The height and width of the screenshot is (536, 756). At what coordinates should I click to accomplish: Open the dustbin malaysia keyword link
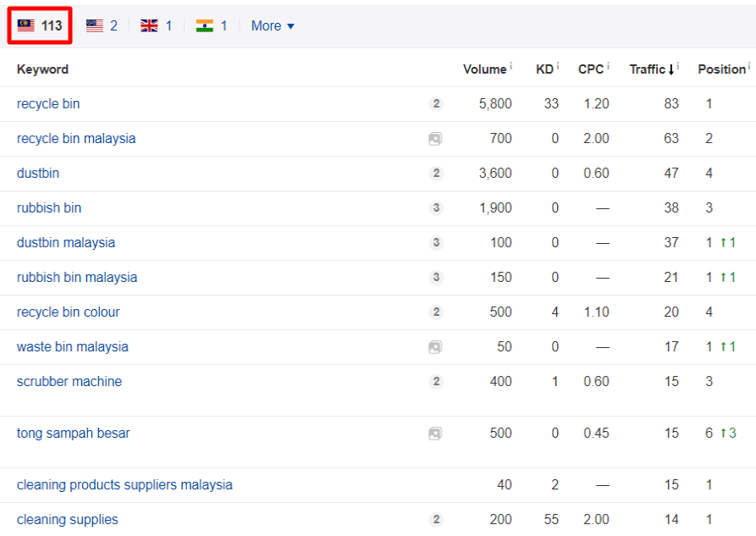tap(66, 242)
